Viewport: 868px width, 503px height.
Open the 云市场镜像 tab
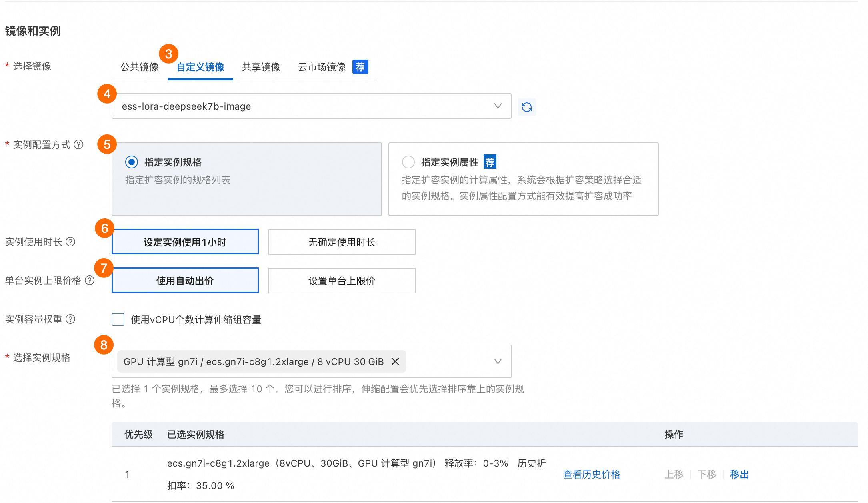click(322, 67)
